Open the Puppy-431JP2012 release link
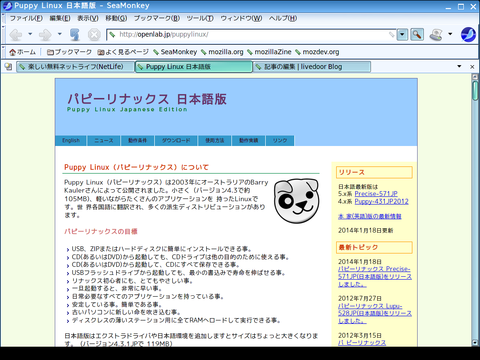 [381, 201]
